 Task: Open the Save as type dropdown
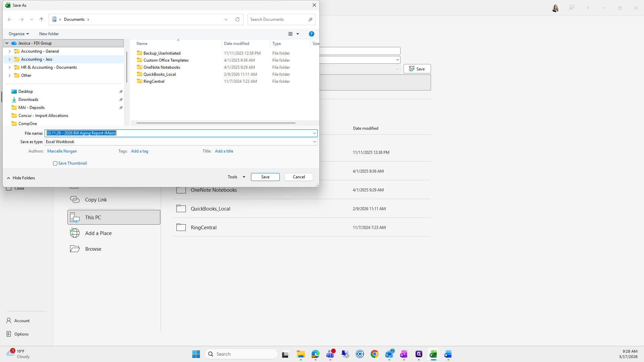[314, 142]
